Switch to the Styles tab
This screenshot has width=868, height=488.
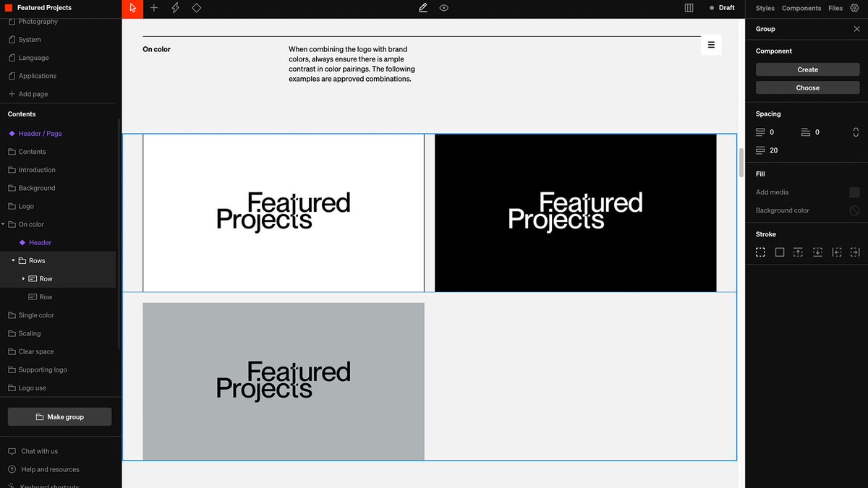pos(765,8)
